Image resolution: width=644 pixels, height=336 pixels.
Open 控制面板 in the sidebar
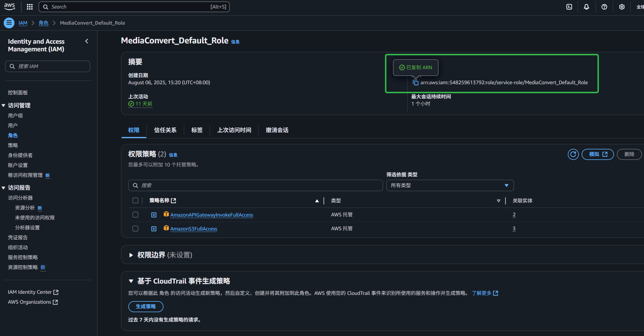pos(18,93)
